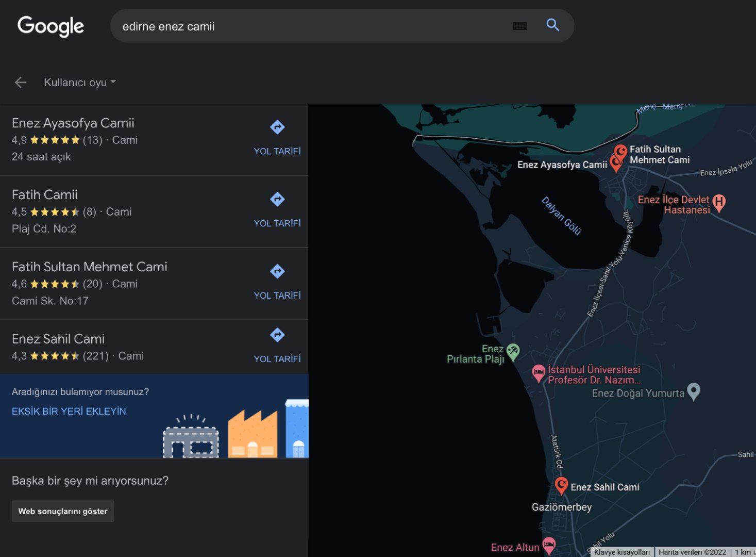756x557 pixels.
Task: Go back using the left arrow icon
Action: point(21,83)
